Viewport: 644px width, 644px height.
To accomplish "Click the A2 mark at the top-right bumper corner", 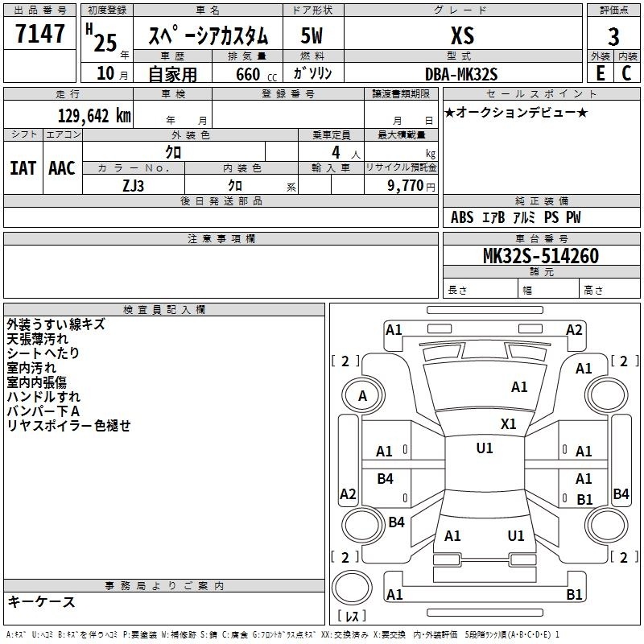I will tap(574, 329).
